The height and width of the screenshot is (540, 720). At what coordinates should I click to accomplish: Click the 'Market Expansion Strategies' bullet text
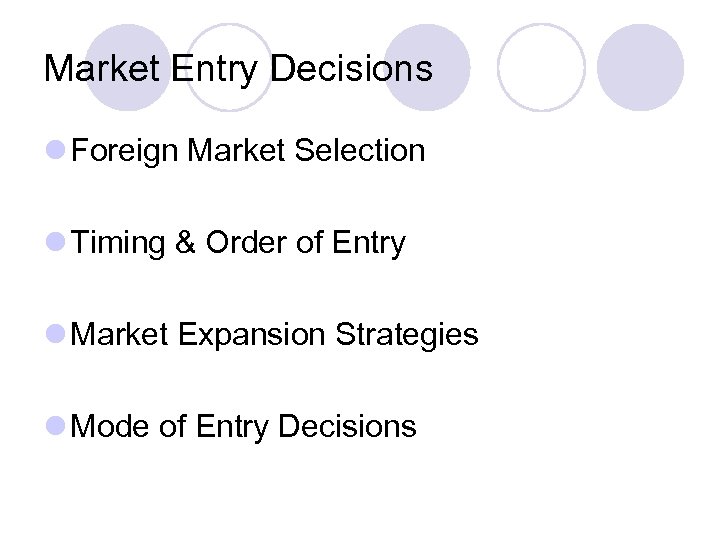click(x=276, y=334)
